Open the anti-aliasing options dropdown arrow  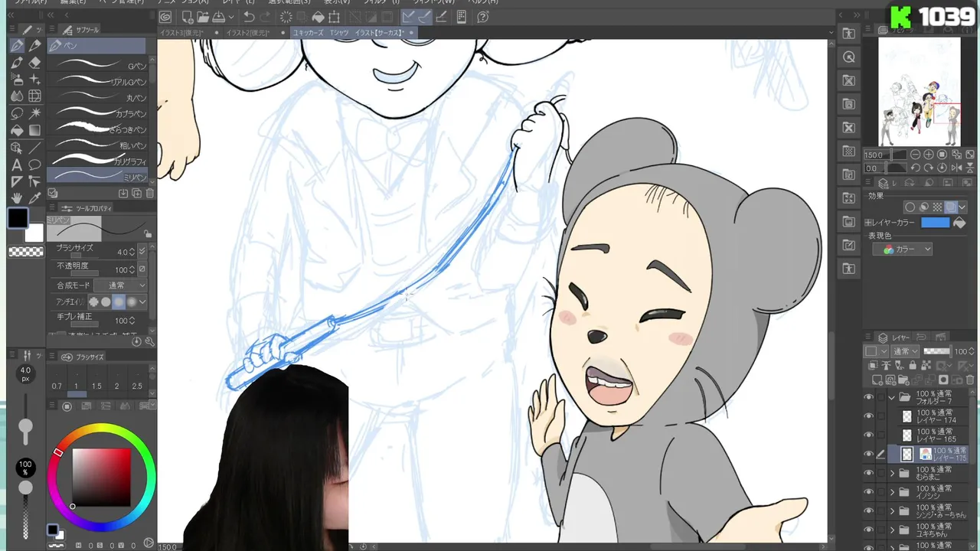(x=142, y=302)
